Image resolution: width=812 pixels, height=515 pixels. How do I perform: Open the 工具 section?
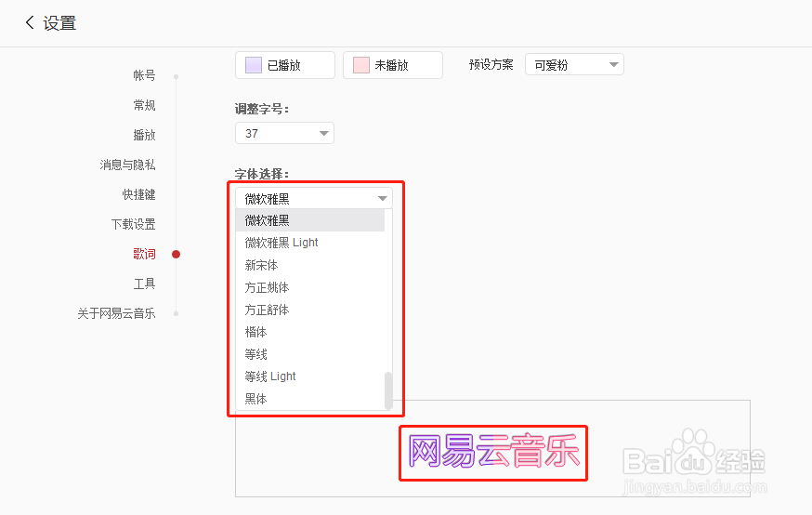(x=144, y=284)
